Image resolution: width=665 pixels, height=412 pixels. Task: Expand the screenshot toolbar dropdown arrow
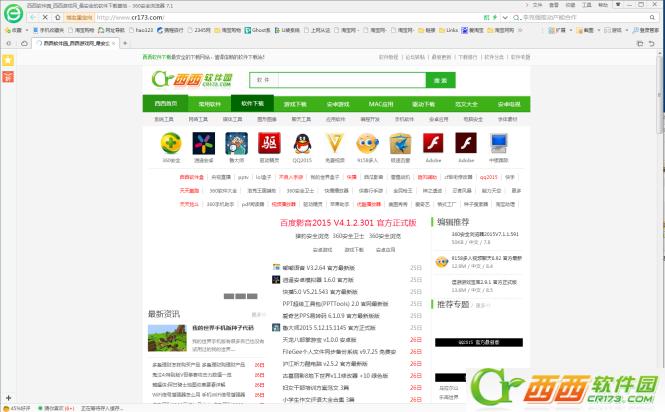599,30
